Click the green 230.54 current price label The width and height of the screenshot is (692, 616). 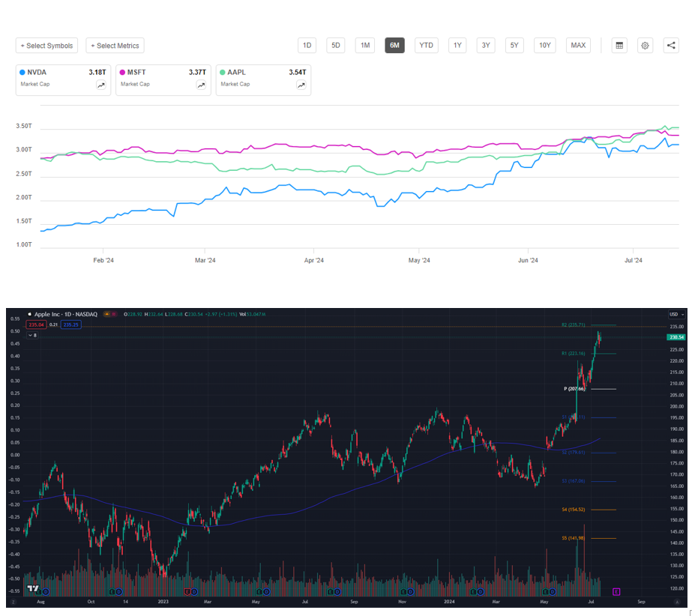[676, 337]
